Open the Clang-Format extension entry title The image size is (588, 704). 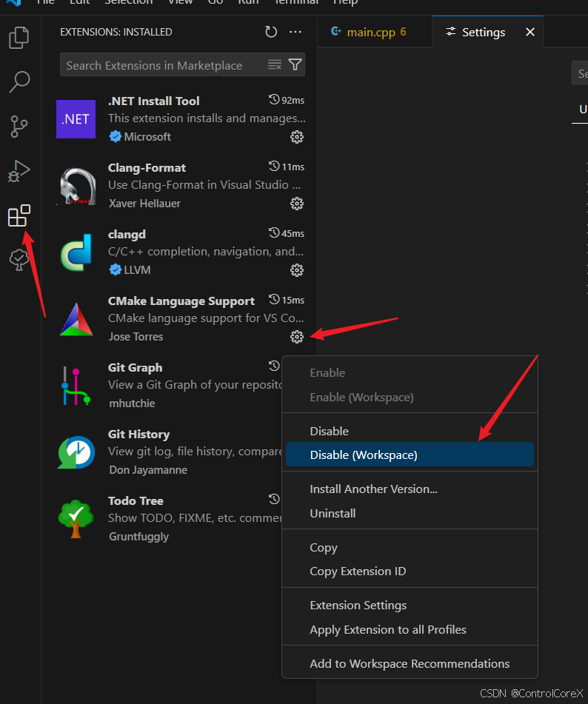147,168
